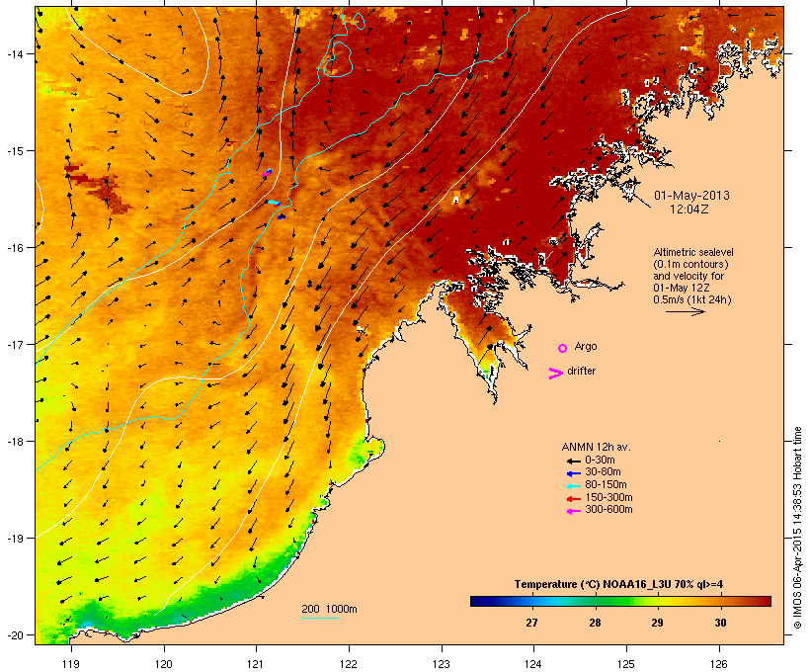Click the cyan 80-150m arrow legend symbol
810x672 pixels.
(573, 486)
